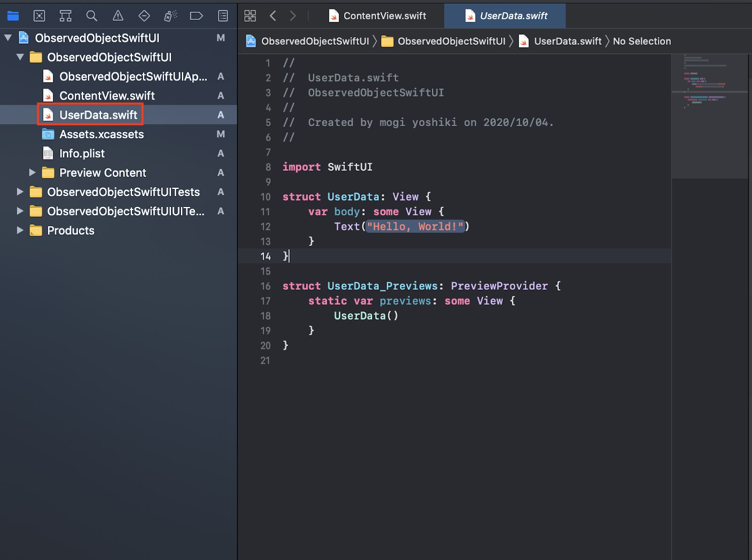Select Info.plist in navigator
The height and width of the screenshot is (560, 752).
[118, 153]
